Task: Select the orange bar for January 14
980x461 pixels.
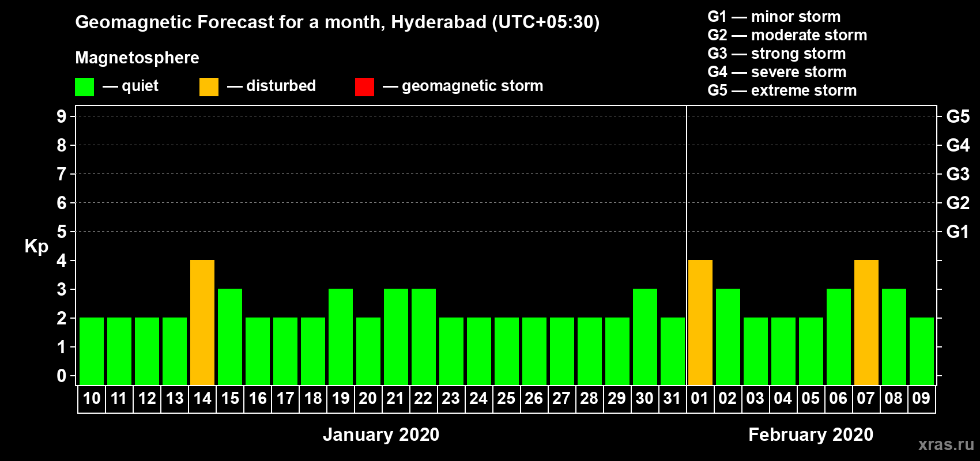Action: [202, 322]
